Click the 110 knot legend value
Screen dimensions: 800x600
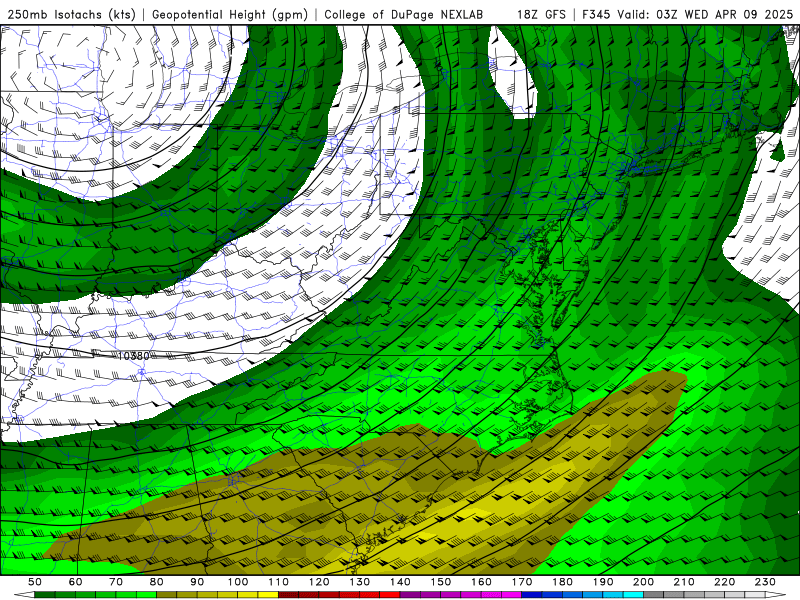click(279, 582)
